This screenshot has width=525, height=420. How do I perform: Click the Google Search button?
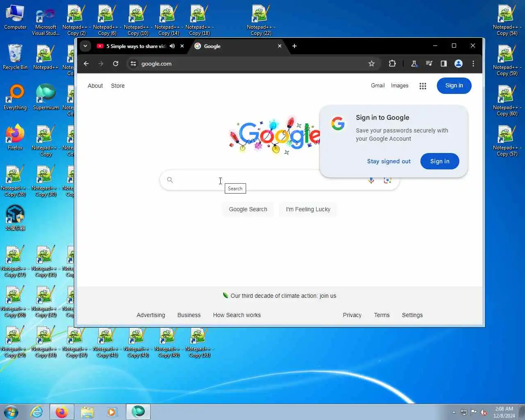[248, 209]
